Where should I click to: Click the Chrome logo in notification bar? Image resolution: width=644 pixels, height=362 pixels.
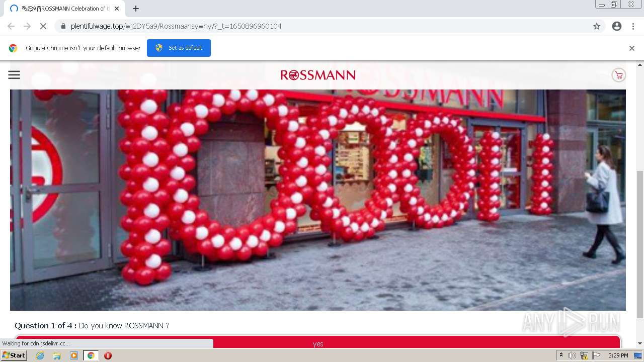(13, 48)
